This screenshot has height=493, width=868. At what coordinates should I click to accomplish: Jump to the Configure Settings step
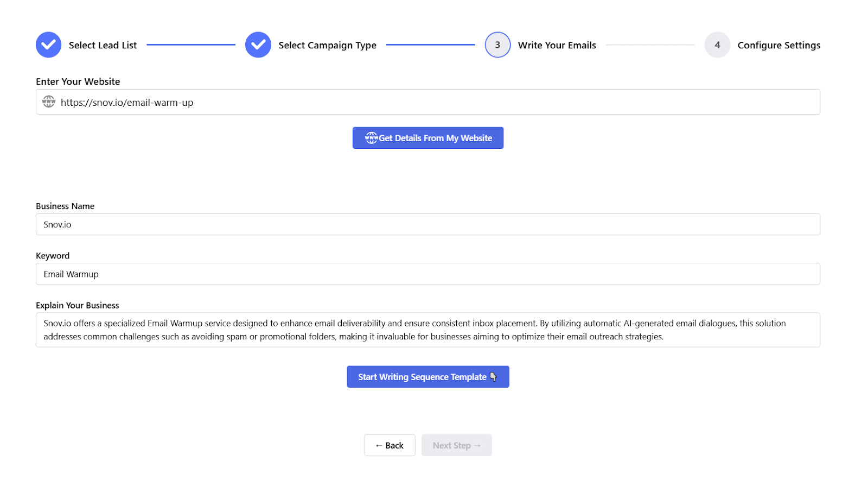(778, 45)
